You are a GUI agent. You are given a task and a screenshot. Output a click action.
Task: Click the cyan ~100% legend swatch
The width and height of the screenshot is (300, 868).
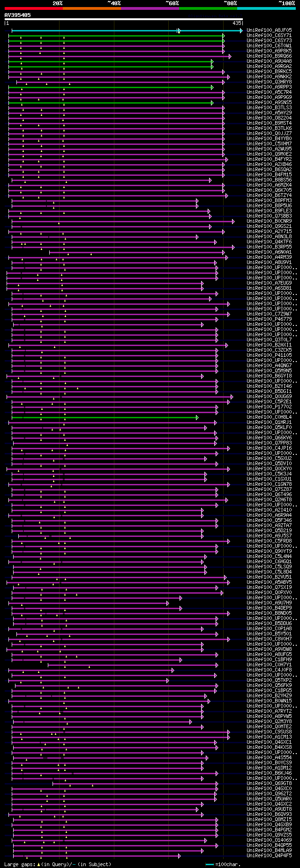266,8
